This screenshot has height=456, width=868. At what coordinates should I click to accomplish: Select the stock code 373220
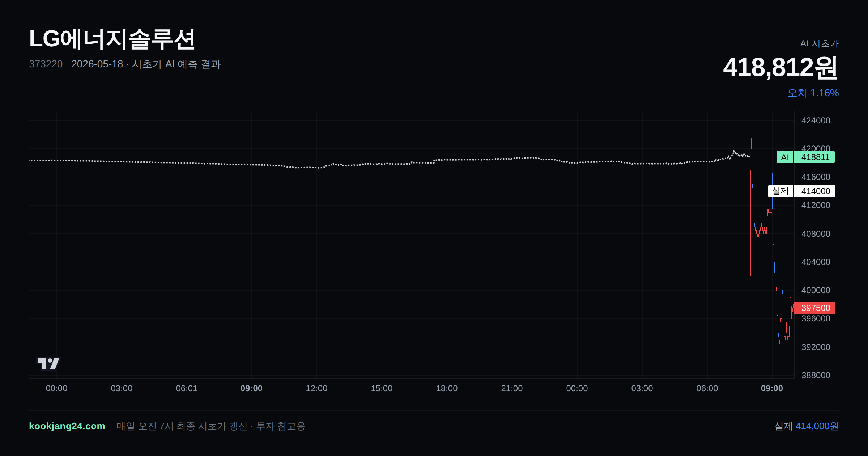point(46,64)
